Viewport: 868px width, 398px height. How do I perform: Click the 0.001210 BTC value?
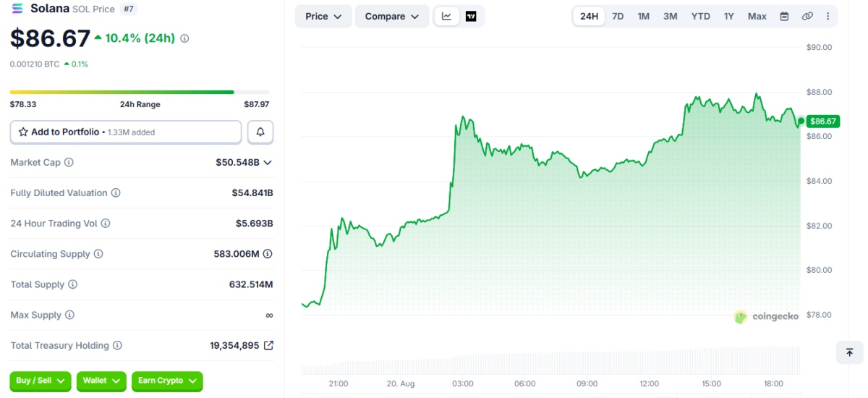tap(35, 64)
